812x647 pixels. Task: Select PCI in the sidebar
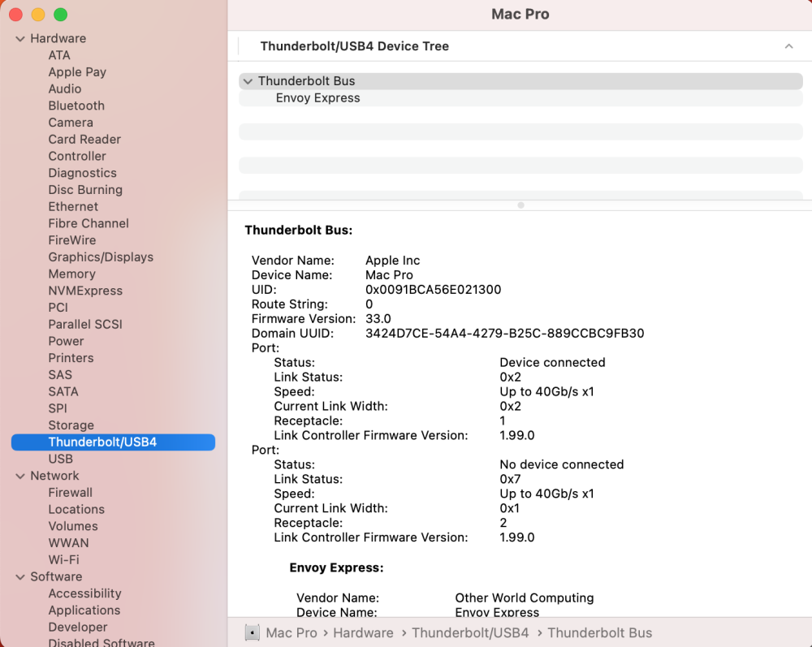[x=58, y=308]
